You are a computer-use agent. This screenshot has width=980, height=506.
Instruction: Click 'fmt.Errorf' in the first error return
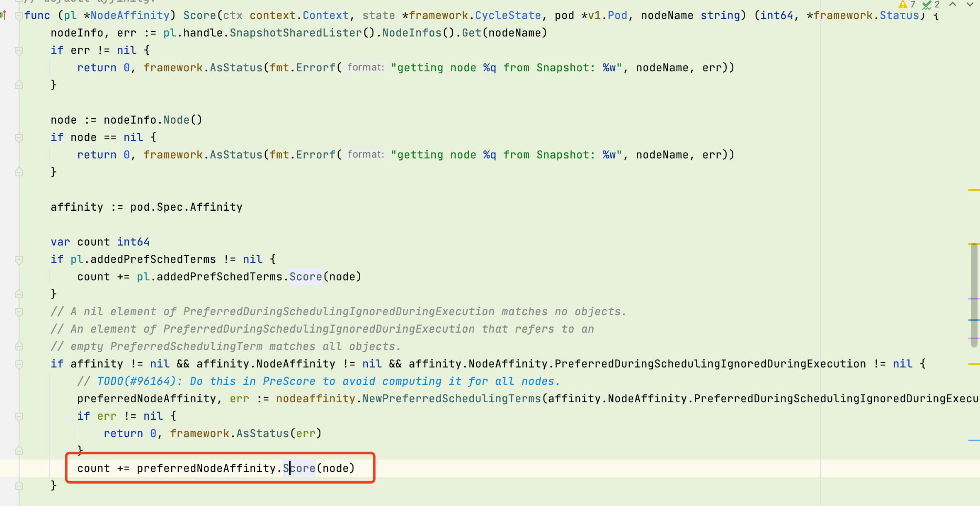tap(302, 68)
